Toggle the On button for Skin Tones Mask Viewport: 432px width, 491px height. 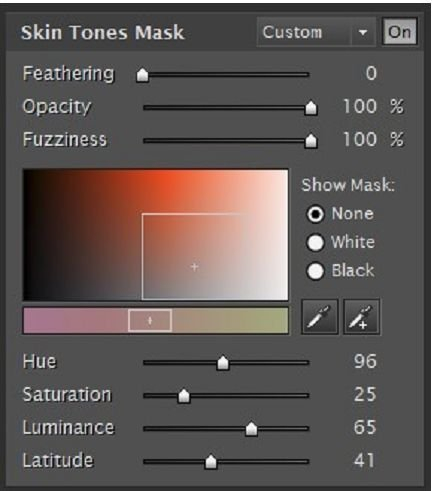pyautogui.click(x=399, y=32)
